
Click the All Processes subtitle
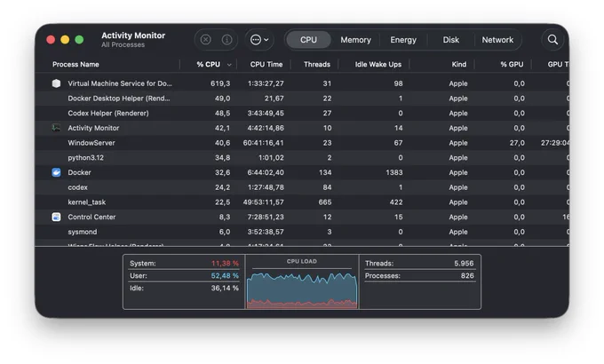tap(123, 44)
